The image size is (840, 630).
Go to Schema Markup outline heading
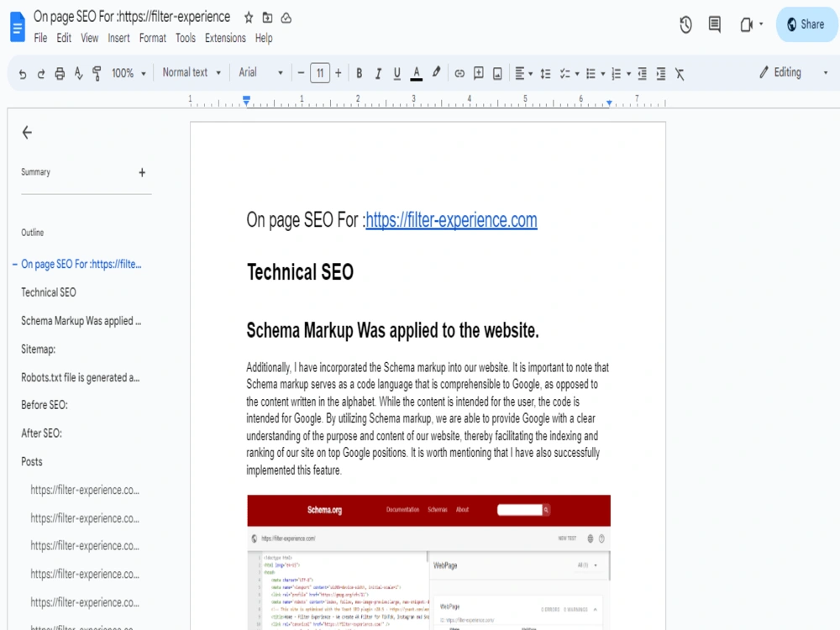(x=81, y=321)
